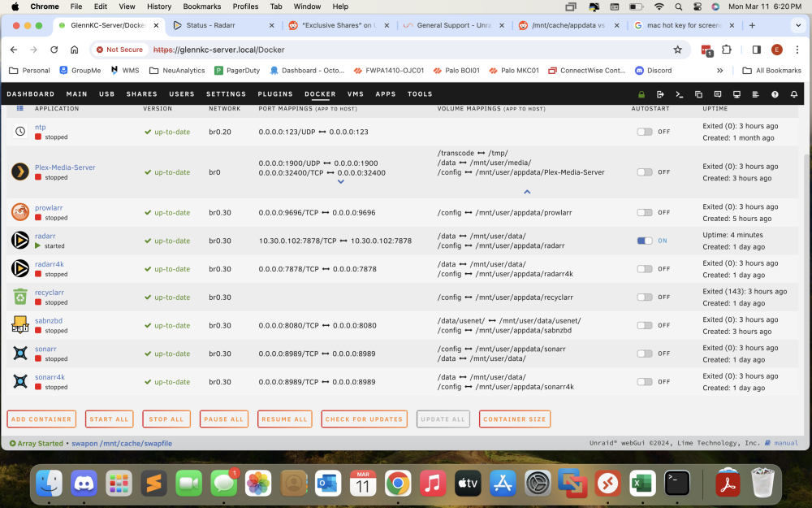Click the recyclarr trash bin icon
812x508 pixels.
pos(20,297)
